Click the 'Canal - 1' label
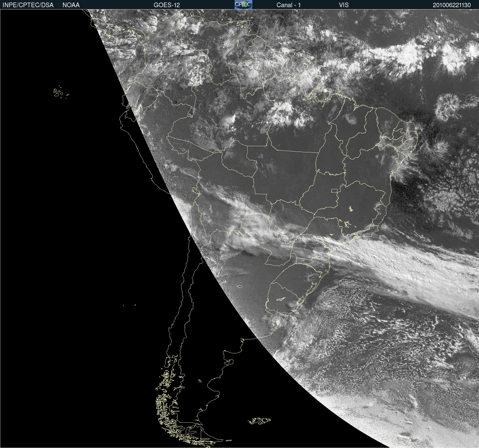This screenshot has height=448, width=479. 289,5
